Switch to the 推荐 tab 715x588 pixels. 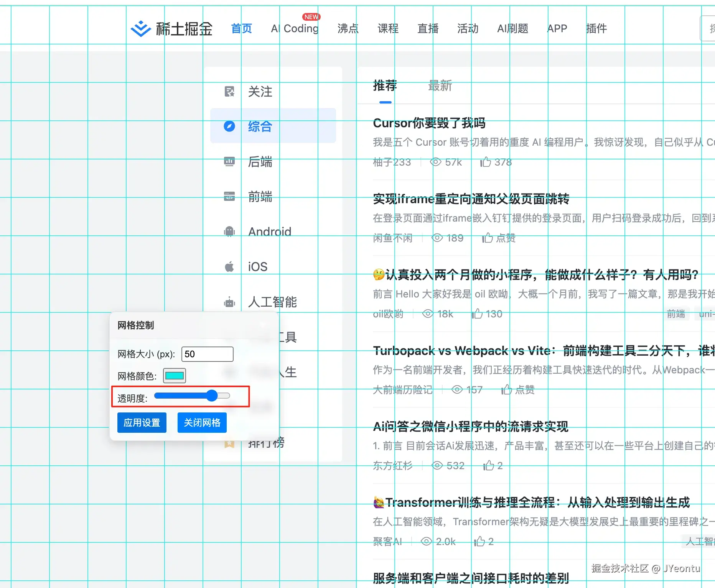[x=385, y=85]
